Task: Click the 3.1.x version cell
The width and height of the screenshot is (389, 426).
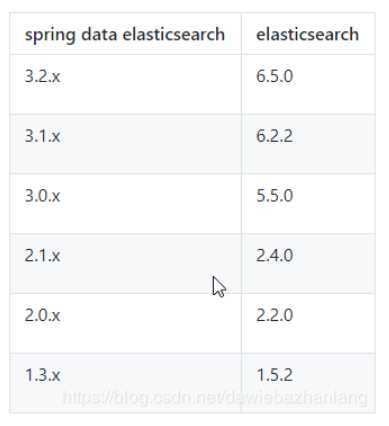Action: click(125, 144)
